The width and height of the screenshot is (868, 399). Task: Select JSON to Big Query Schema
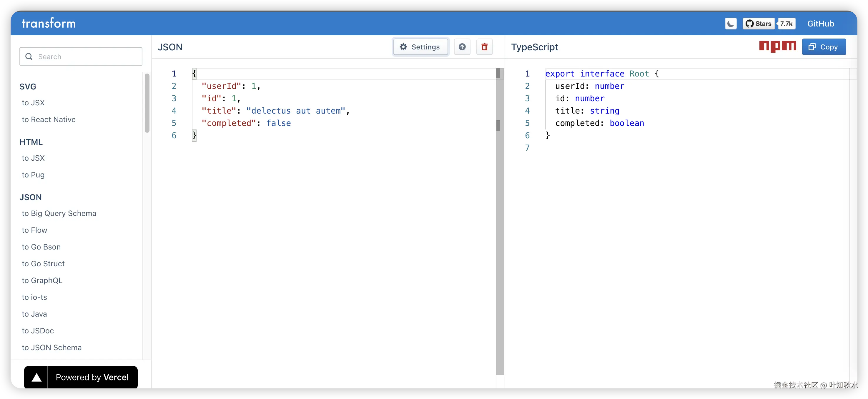pos(59,213)
